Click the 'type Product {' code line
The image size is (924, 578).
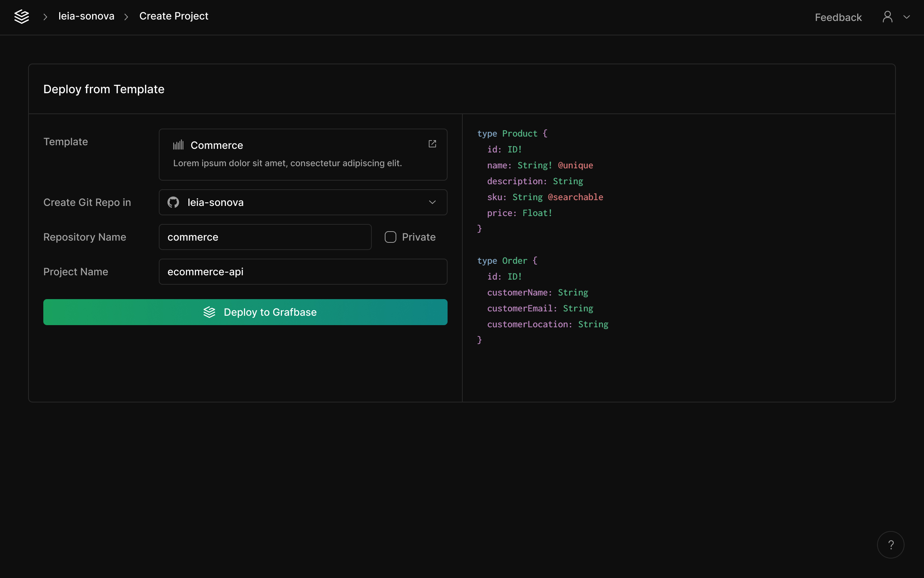(x=512, y=133)
